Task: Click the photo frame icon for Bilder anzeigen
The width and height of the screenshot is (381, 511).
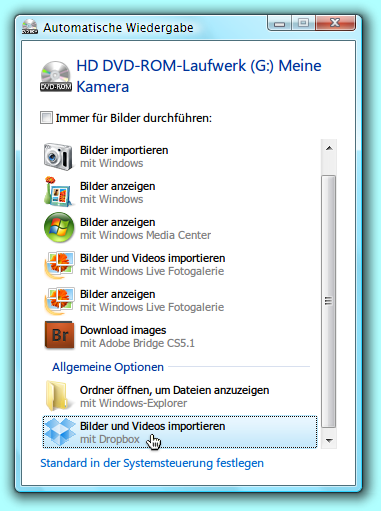Action: click(58, 192)
